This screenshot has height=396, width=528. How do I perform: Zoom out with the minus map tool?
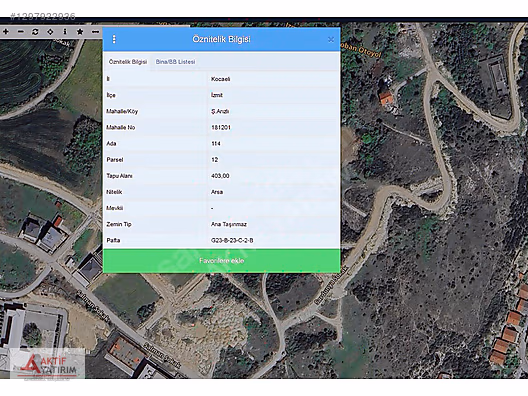[21, 32]
